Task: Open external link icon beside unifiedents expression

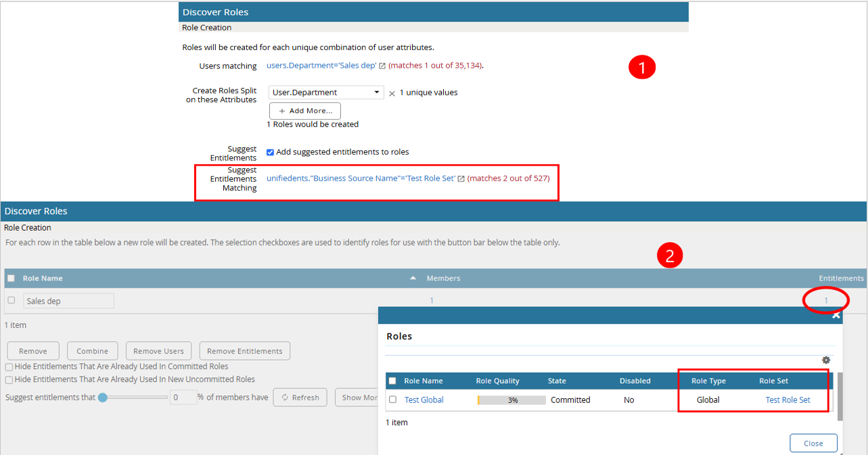Action: 461,179
